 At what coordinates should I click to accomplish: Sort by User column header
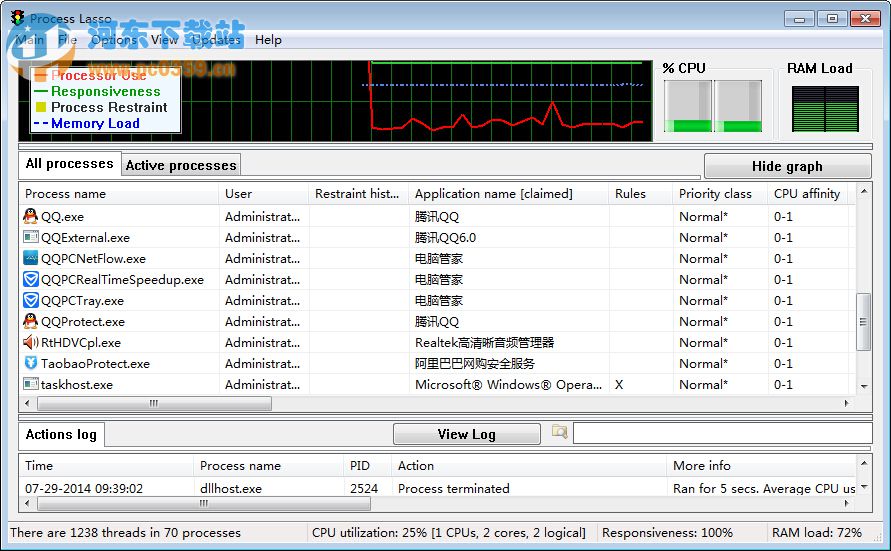[264, 194]
